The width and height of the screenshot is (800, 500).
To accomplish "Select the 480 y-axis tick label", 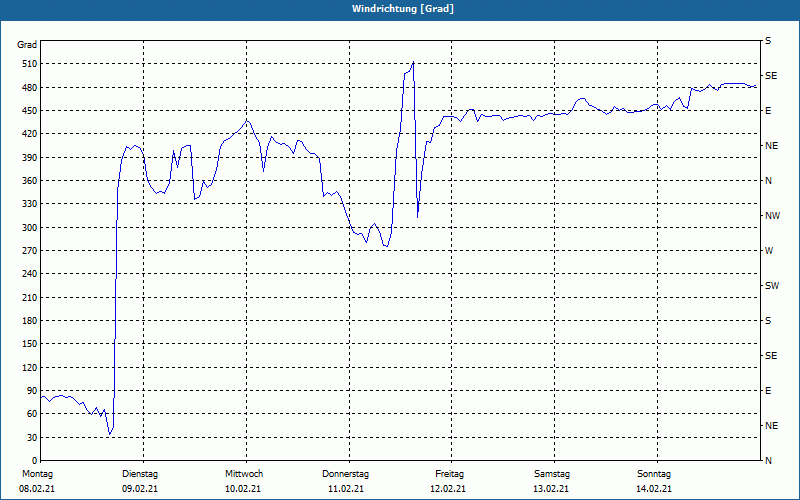I will tap(30, 87).
